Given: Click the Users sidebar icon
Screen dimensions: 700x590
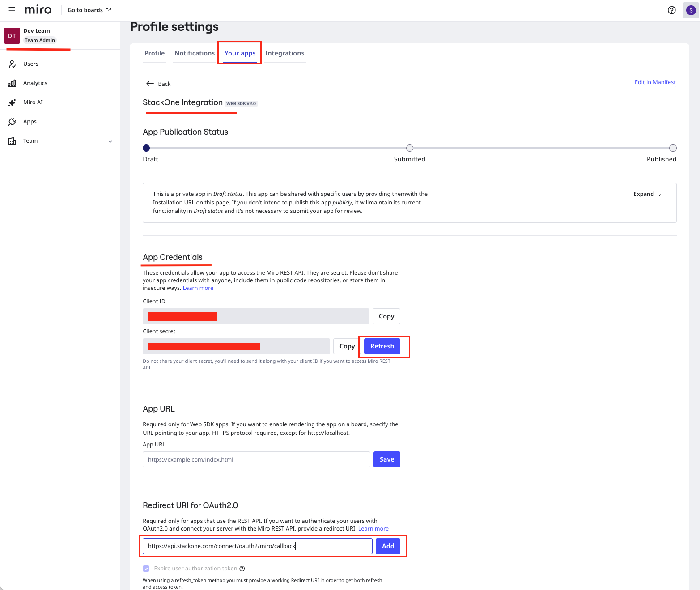Looking at the screenshot, I should (x=13, y=64).
